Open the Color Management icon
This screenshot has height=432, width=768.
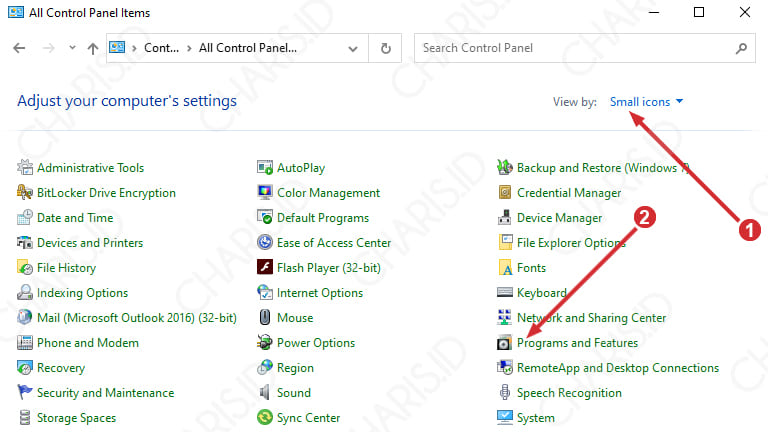tap(265, 192)
